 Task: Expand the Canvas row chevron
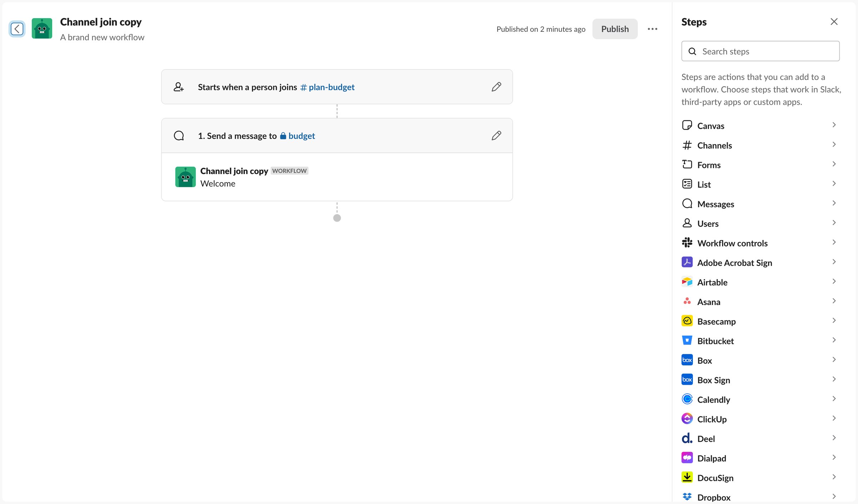click(834, 125)
